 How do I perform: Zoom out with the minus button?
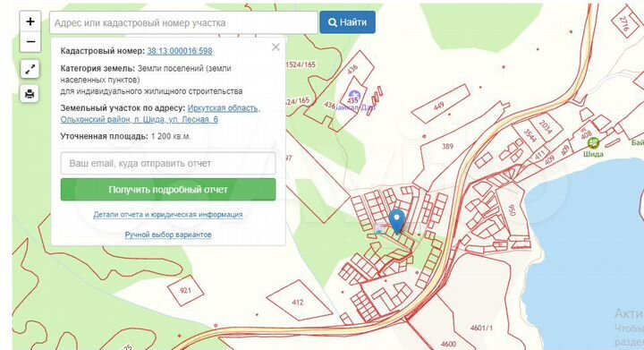pyautogui.click(x=30, y=42)
